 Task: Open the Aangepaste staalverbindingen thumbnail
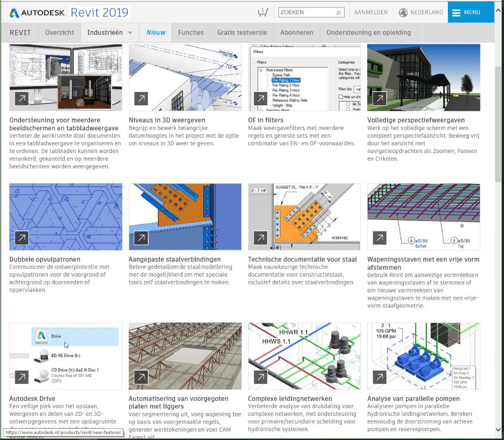(185, 217)
